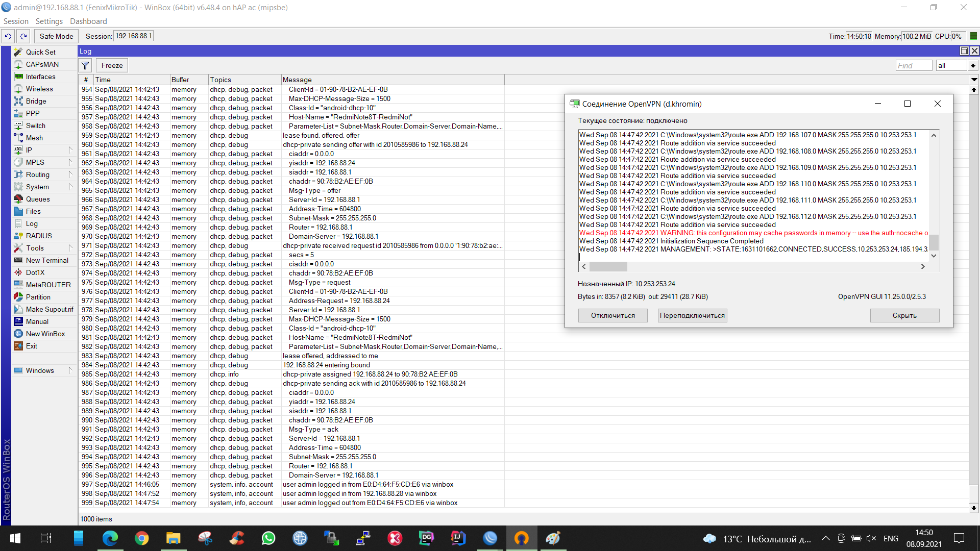The image size is (980, 551).
Task: Detach the Log window with the restore button
Action: click(964, 51)
